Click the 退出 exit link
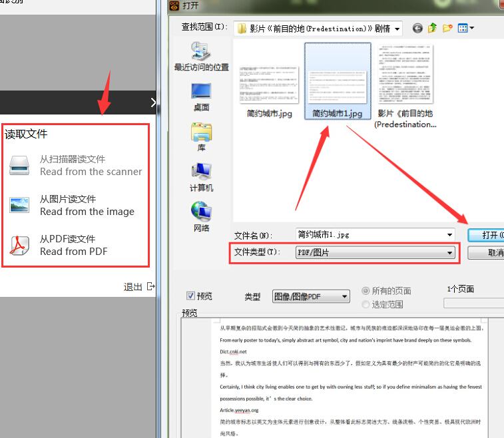Viewport: 504px width, 438px height. click(x=132, y=287)
